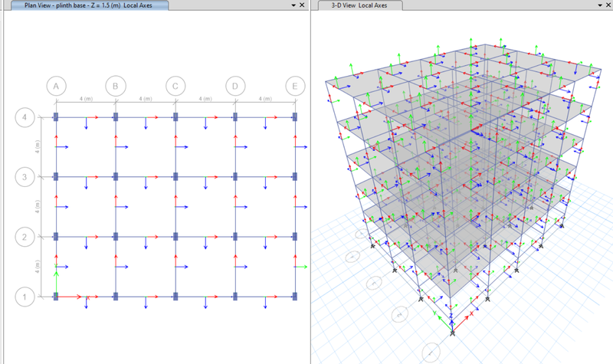Click the 4 (m) dimension between C and D
Viewport: 613px width, 364px height.
tap(205, 99)
